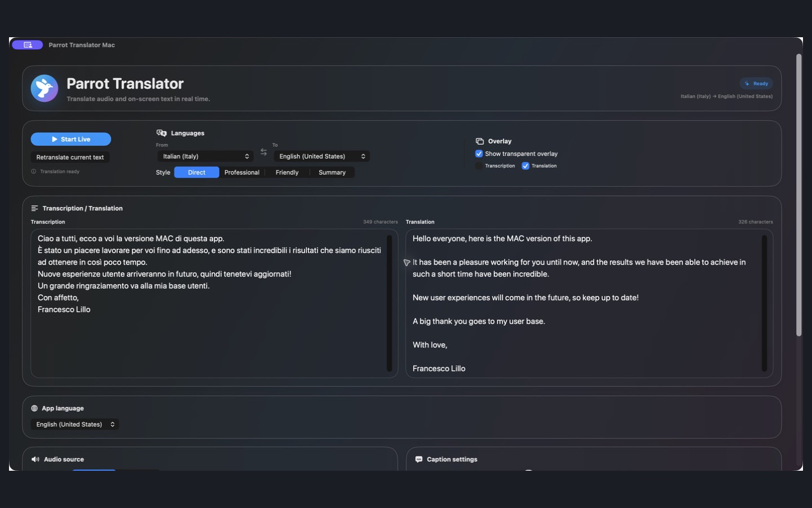Select the Direct translation style
Viewport: 812px width, 508px height.
point(197,173)
